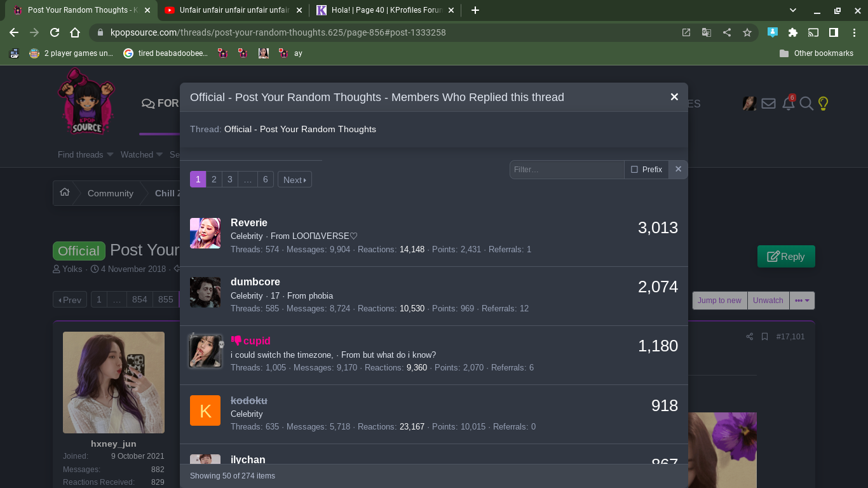Image resolution: width=868 pixels, height=488 pixels.
Task: Go to page 3 of members
Action: click(230, 180)
